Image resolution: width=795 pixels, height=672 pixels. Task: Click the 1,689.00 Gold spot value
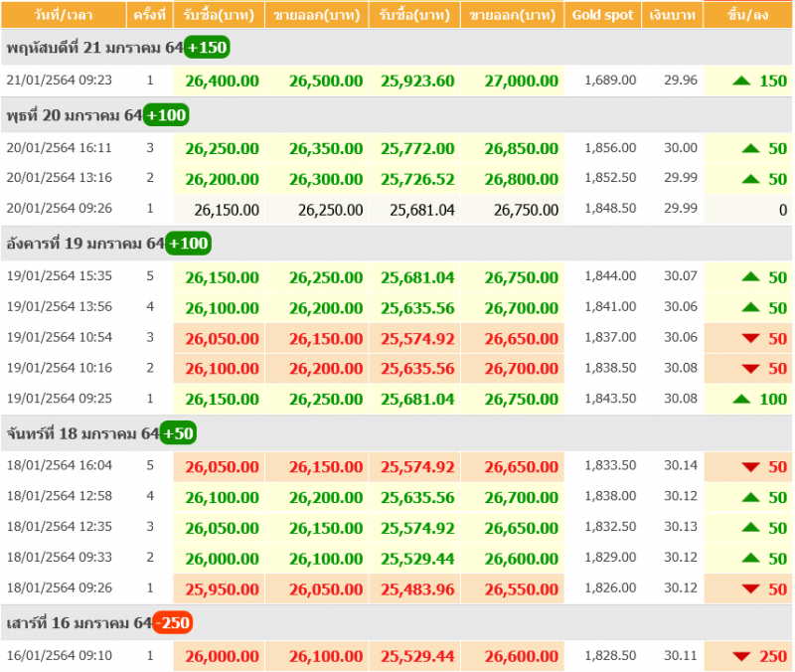point(610,81)
